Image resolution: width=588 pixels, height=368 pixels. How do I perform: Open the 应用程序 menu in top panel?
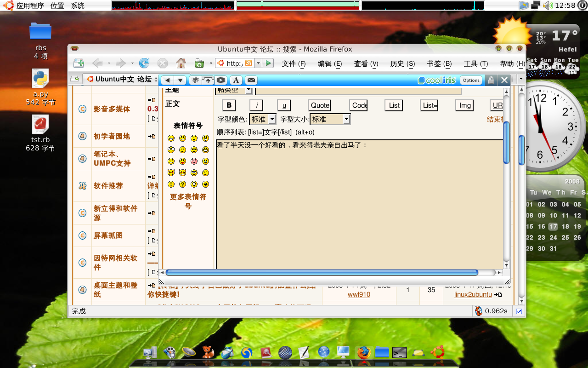[x=30, y=6]
